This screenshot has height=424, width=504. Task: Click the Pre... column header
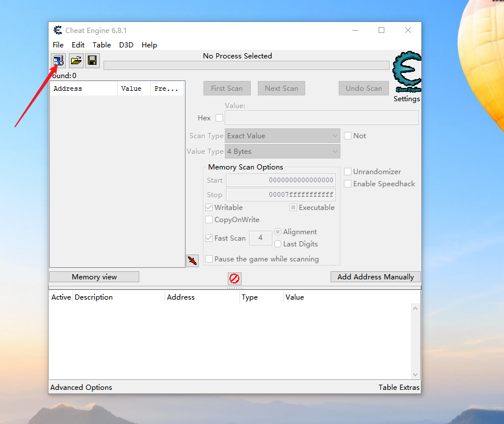pos(167,89)
